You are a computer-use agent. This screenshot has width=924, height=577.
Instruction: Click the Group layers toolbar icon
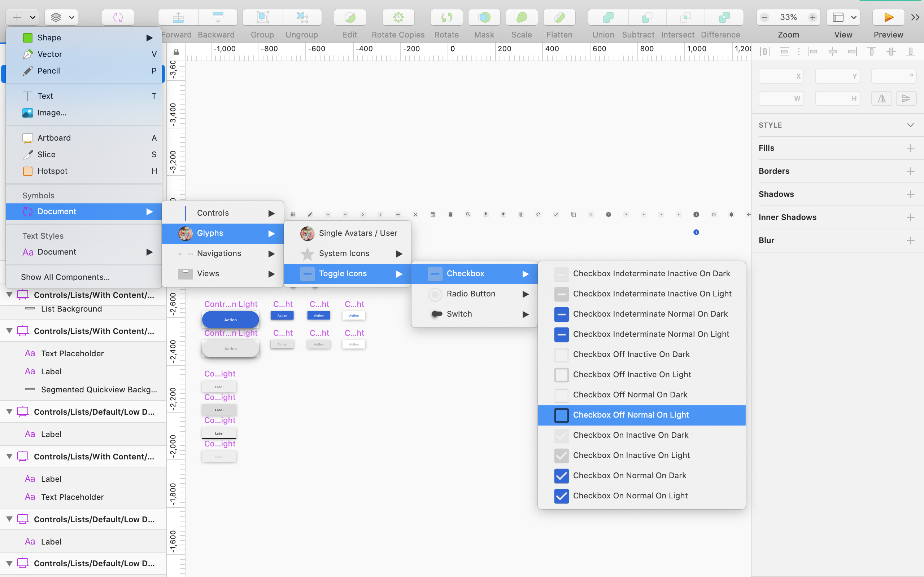263,17
